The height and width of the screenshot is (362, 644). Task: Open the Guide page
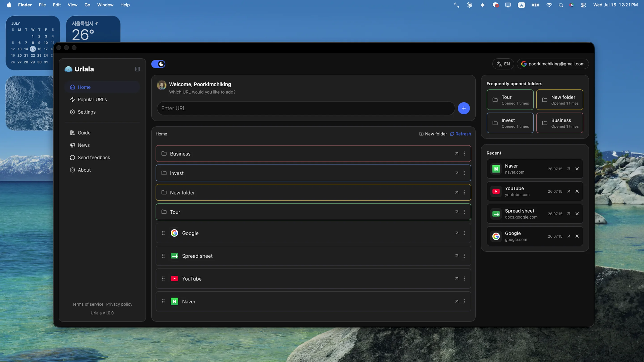(x=102, y=133)
